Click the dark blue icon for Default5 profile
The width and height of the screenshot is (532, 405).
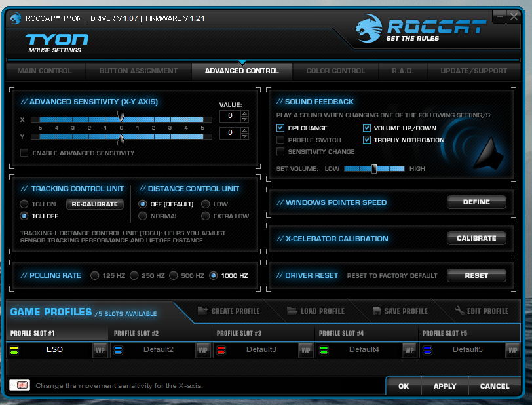427,350
